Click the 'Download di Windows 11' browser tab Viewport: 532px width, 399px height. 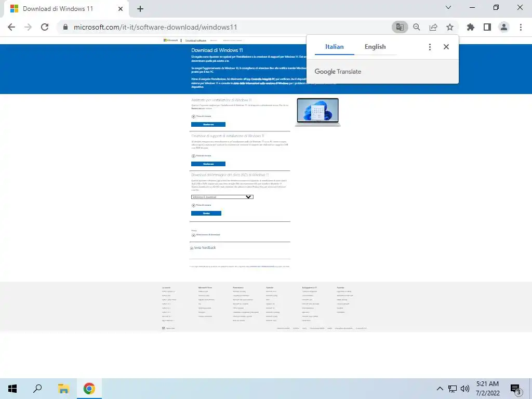[x=64, y=9]
